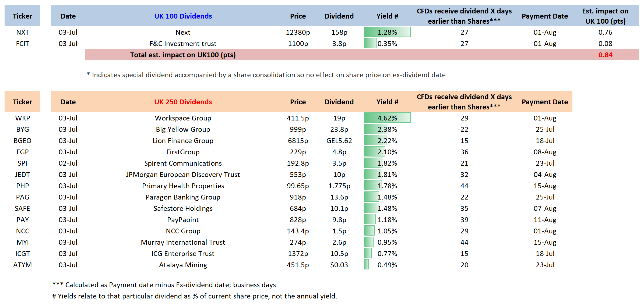
Task: Select the 08-Aug payment date cell
Action: (x=545, y=152)
